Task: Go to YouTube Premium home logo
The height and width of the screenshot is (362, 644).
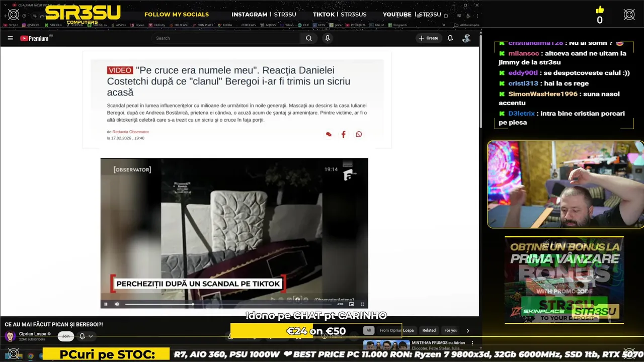Action: click(x=34, y=38)
